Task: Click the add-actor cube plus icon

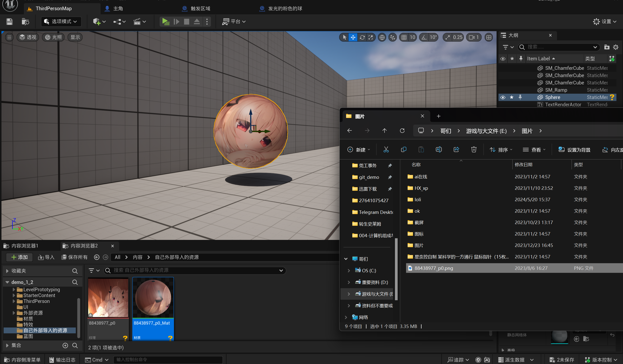Action: click(x=96, y=22)
